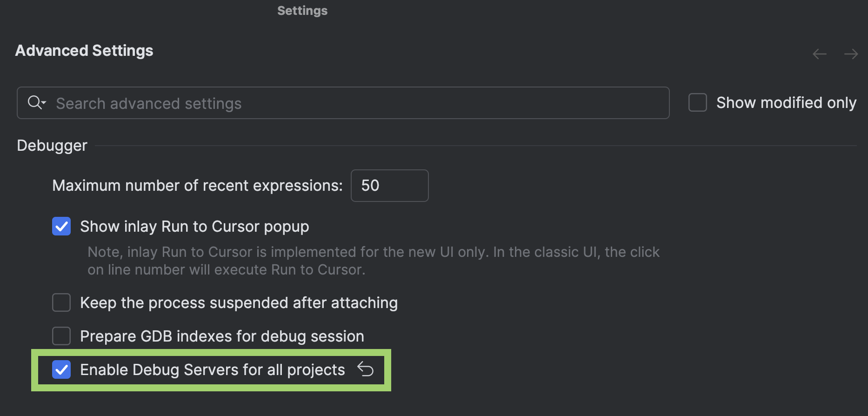Disable Enable Debug Servers for all projects

(61, 369)
